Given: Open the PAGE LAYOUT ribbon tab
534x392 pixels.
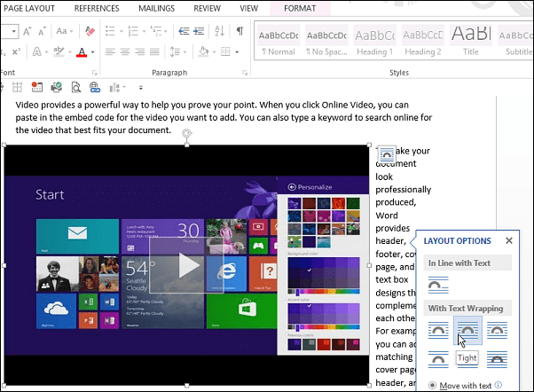Looking at the screenshot, I should click(x=29, y=8).
